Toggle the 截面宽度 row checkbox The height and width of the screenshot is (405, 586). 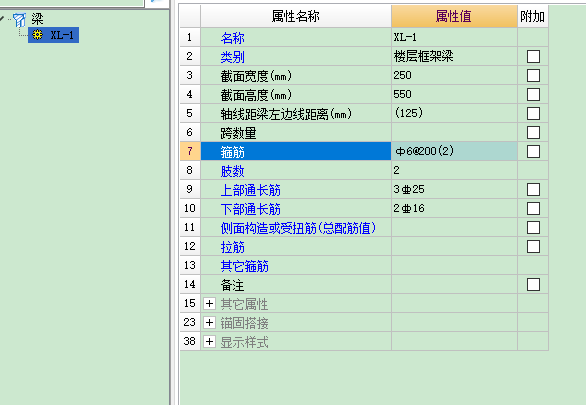pyautogui.click(x=533, y=75)
